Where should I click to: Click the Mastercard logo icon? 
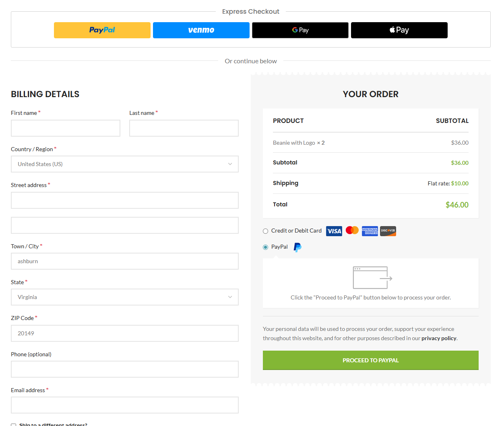tap(352, 230)
